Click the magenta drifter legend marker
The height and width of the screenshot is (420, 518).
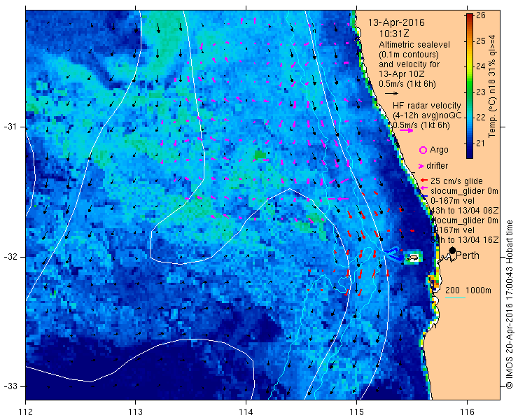click(421, 166)
